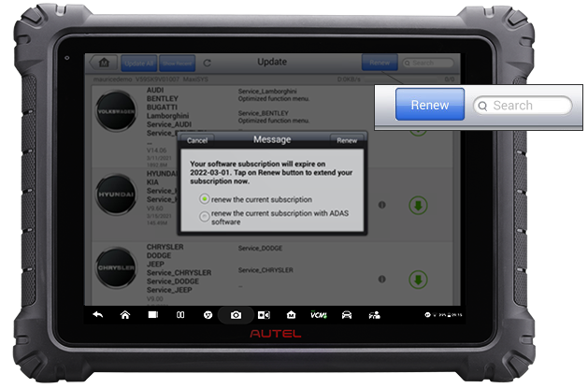Open the VCMI connection icon

pyautogui.click(x=319, y=315)
